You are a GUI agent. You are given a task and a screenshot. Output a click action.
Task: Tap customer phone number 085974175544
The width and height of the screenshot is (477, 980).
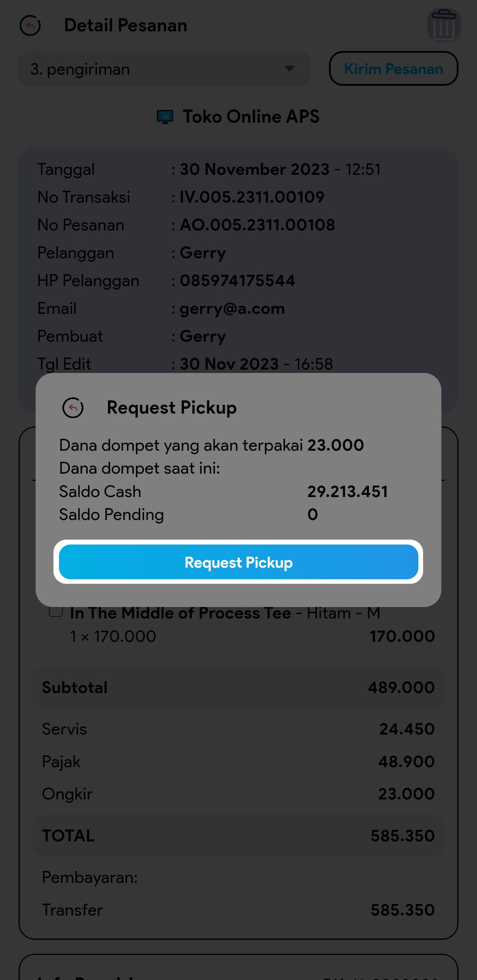[237, 281]
